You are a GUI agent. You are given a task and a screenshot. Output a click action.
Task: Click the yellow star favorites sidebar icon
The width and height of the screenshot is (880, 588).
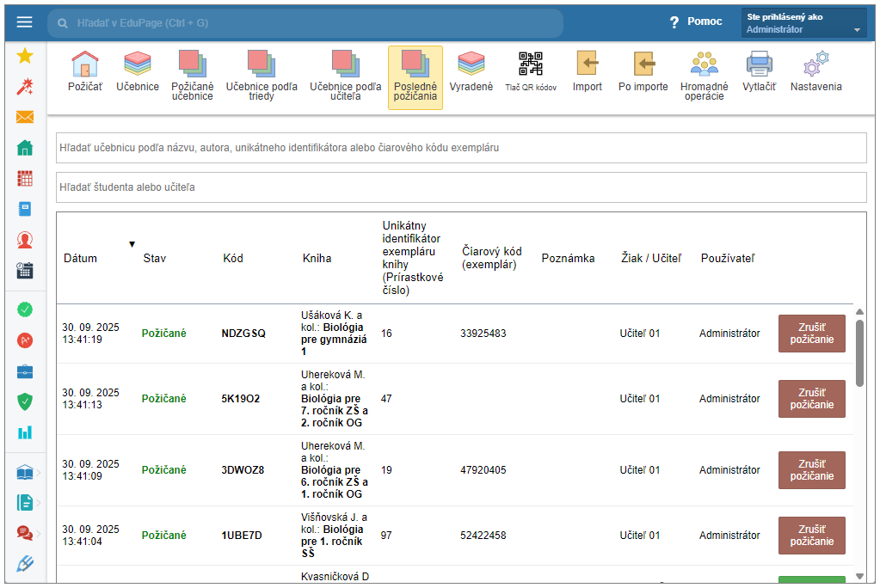coord(25,56)
